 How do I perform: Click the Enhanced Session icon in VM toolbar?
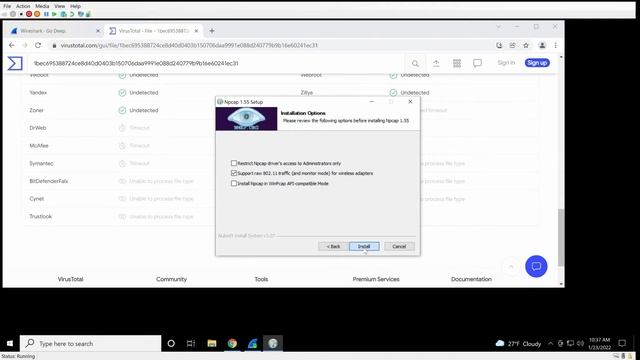[80, 14]
